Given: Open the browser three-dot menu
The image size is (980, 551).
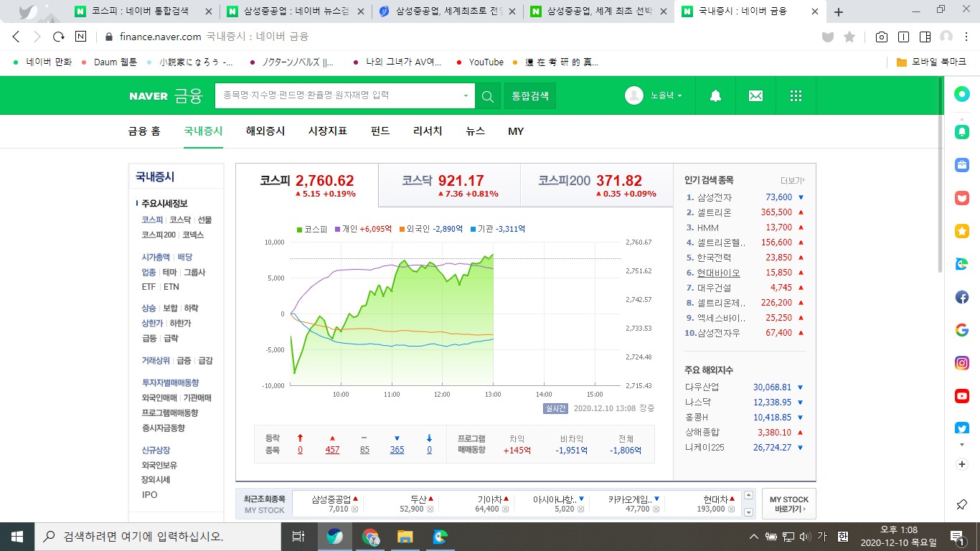Looking at the screenshot, I should point(967,37).
